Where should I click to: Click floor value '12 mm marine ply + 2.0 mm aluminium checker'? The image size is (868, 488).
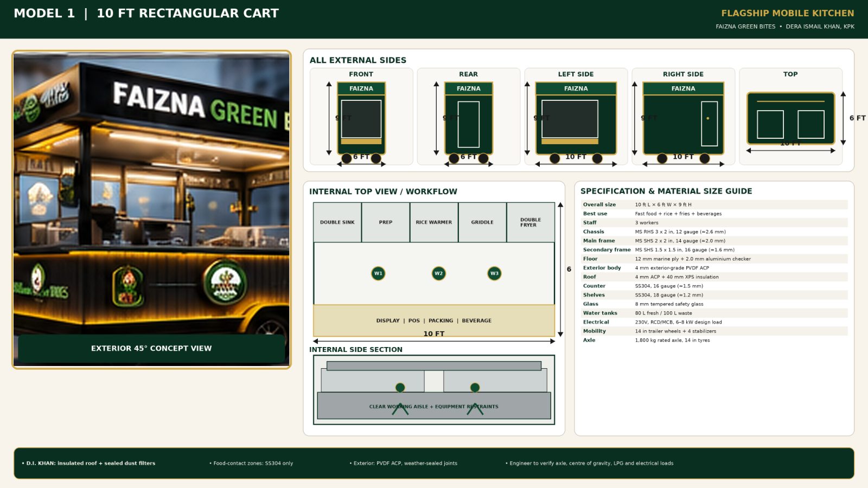coord(693,259)
